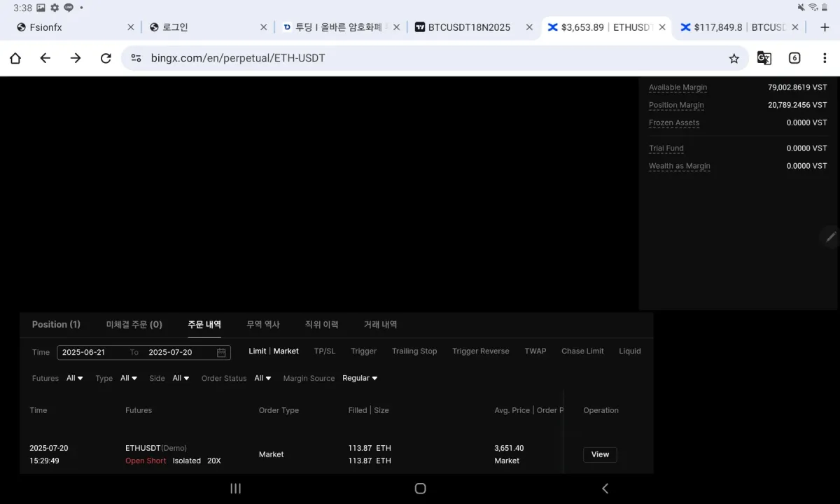Expand the Order Status dropdown
Image resolution: width=840 pixels, height=504 pixels.
tap(262, 378)
